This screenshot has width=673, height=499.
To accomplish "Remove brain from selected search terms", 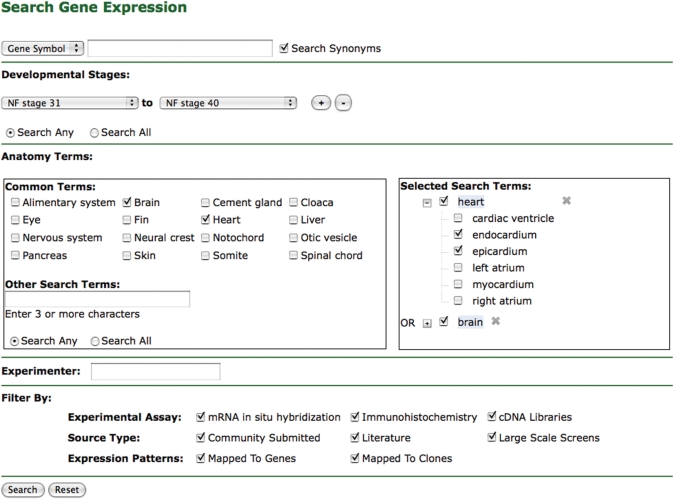I will coord(495,322).
